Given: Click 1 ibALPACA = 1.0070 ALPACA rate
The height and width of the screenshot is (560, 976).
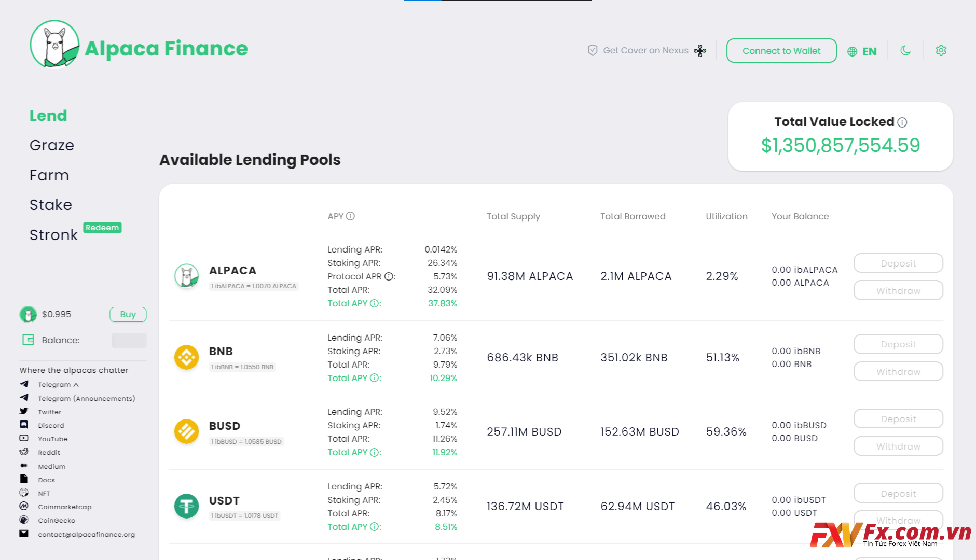Looking at the screenshot, I should [x=254, y=286].
